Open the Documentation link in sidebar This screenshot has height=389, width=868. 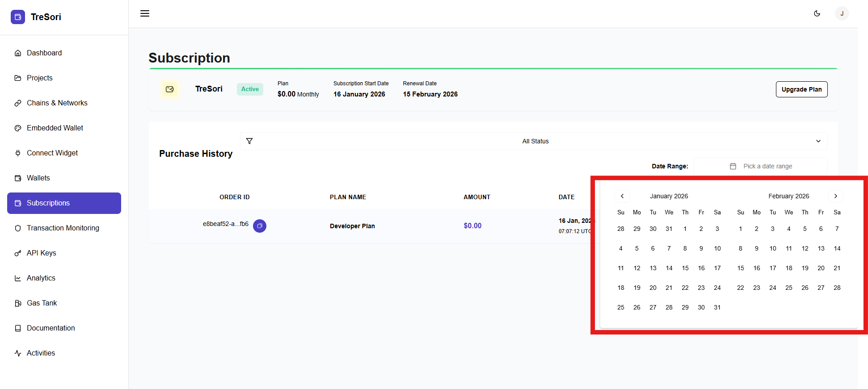51,328
